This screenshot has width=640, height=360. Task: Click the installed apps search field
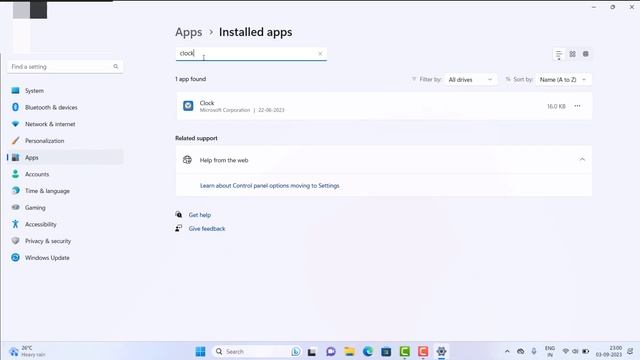pyautogui.click(x=251, y=53)
